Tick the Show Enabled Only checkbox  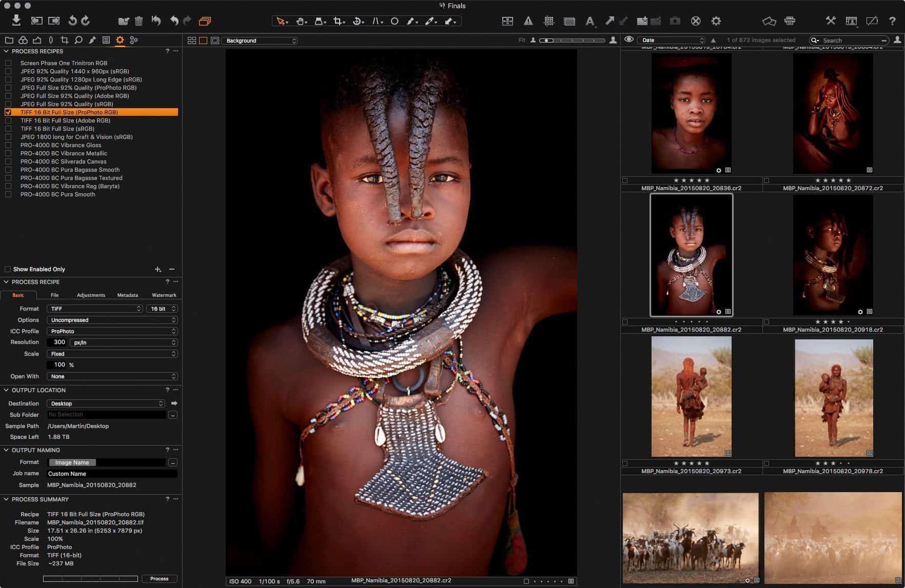[8, 269]
